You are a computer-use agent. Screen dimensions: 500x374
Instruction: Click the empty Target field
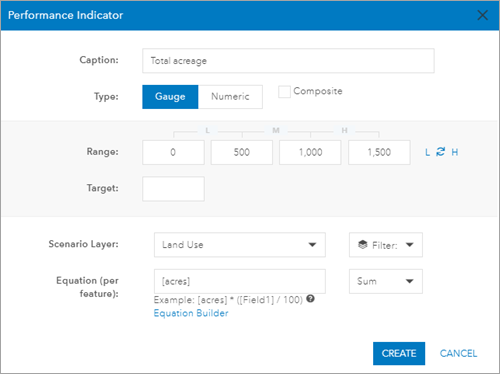(173, 189)
